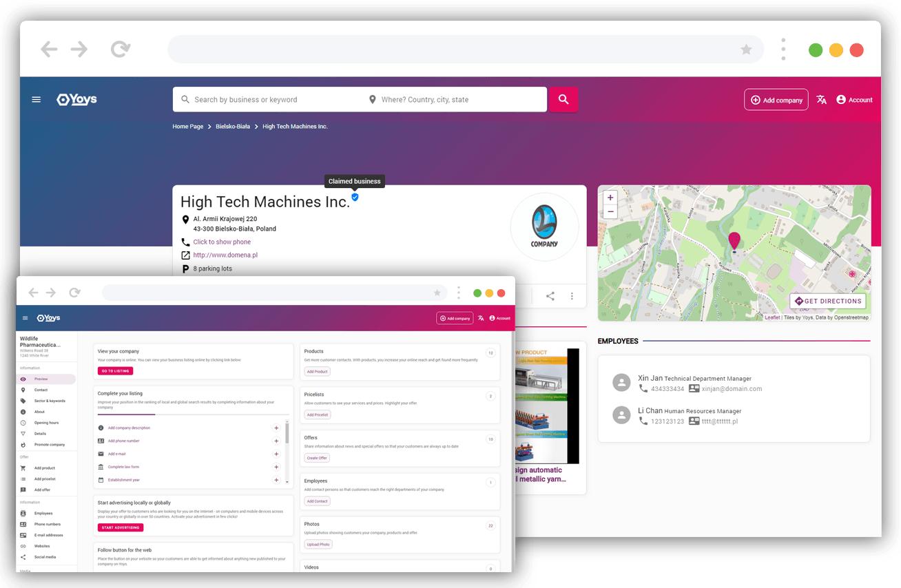Click the blue claimed business verified badge
The image size is (901, 588).
point(355,197)
